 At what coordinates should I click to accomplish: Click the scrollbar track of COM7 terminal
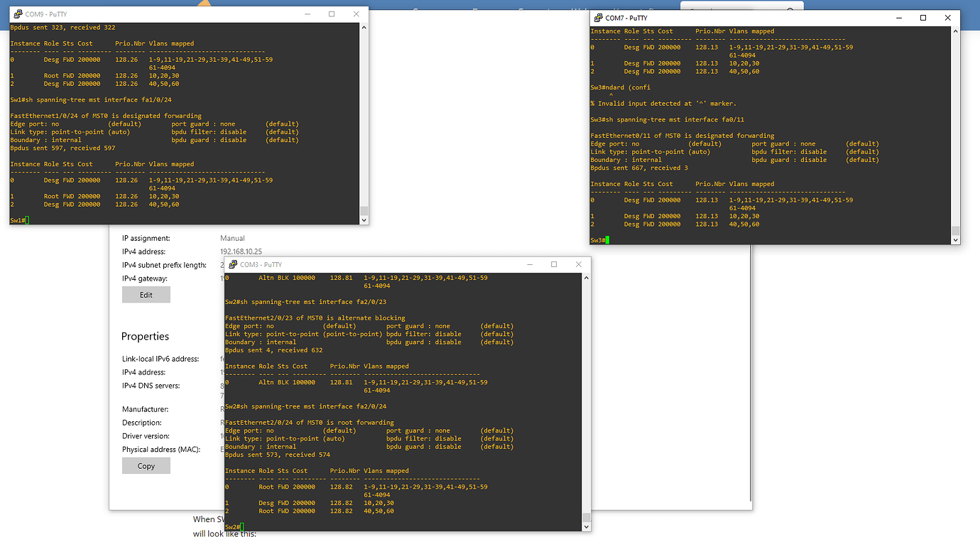[x=954, y=128]
